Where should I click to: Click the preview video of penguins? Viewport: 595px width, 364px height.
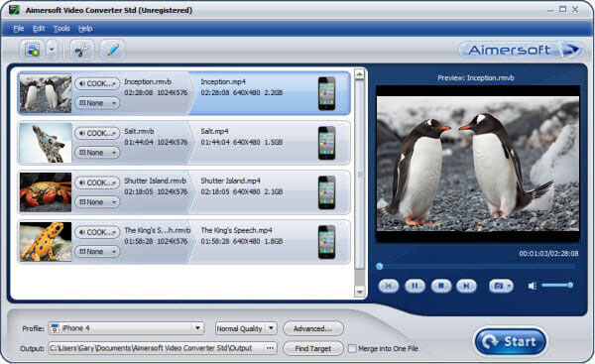coord(478,164)
